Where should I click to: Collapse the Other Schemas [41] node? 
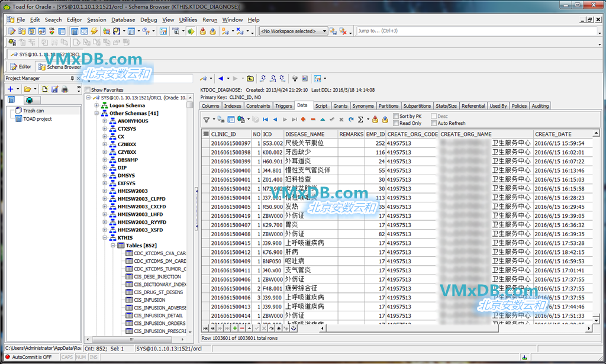coord(96,113)
